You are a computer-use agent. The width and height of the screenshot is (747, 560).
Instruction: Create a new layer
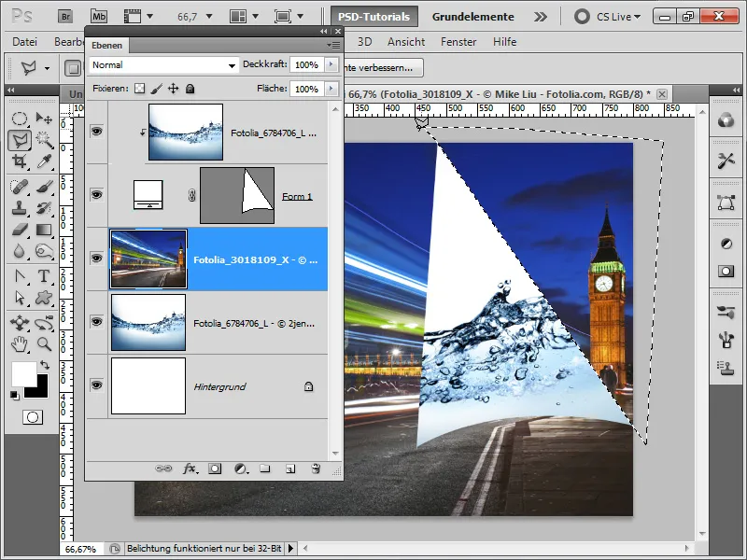[x=290, y=469]
